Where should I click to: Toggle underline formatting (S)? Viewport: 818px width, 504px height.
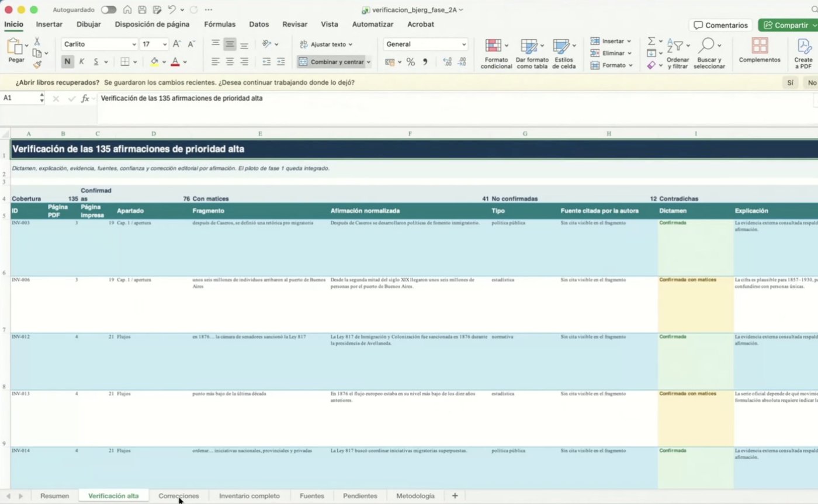[96, 61]
